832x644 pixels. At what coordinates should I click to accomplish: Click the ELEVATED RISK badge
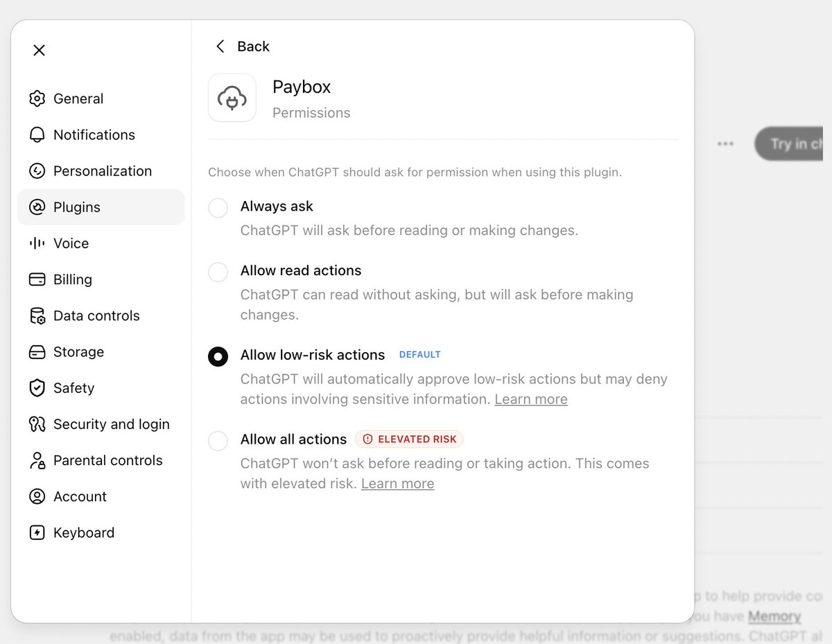coord(409,439)
